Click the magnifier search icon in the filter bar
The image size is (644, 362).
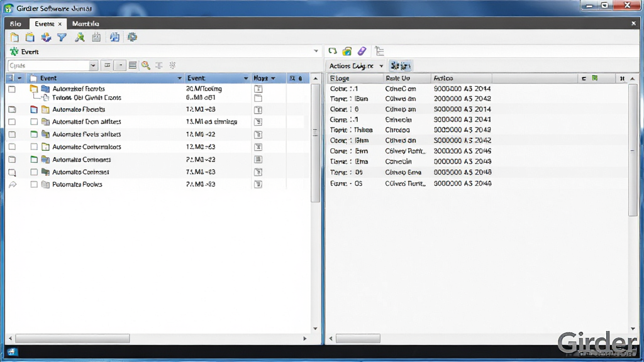(x=146, y=65)
